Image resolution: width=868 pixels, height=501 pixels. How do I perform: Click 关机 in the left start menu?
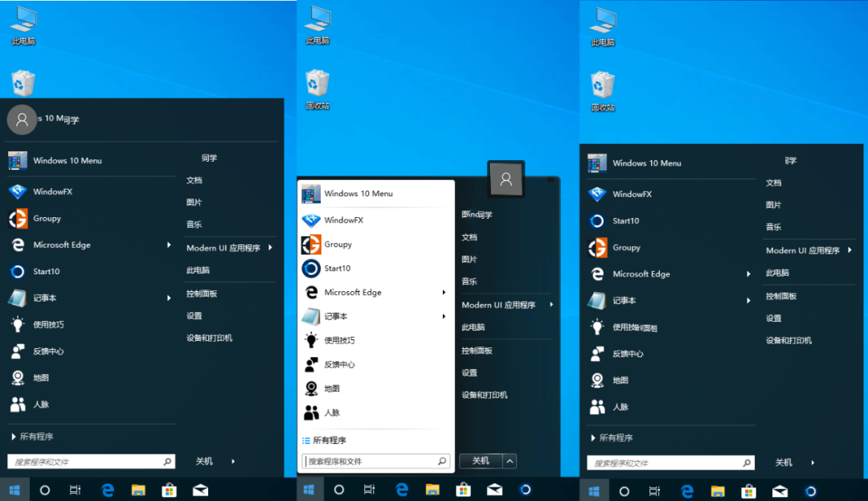204,461
